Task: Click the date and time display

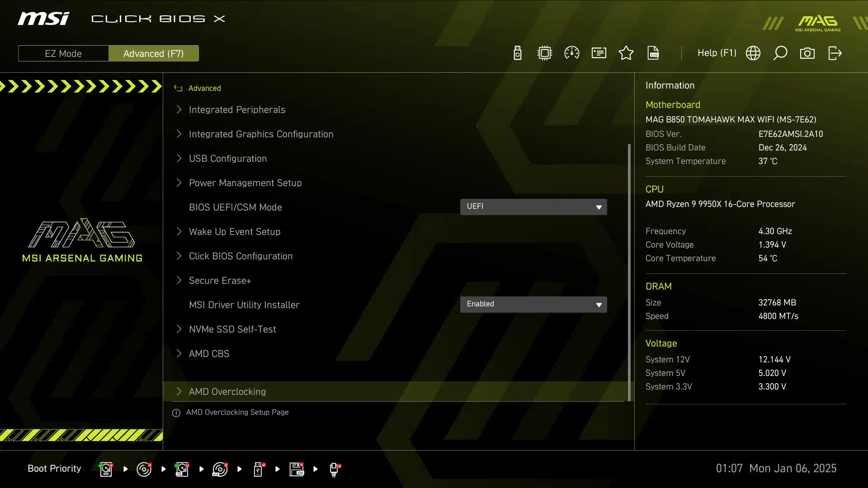Action: [x=776, y=469]
